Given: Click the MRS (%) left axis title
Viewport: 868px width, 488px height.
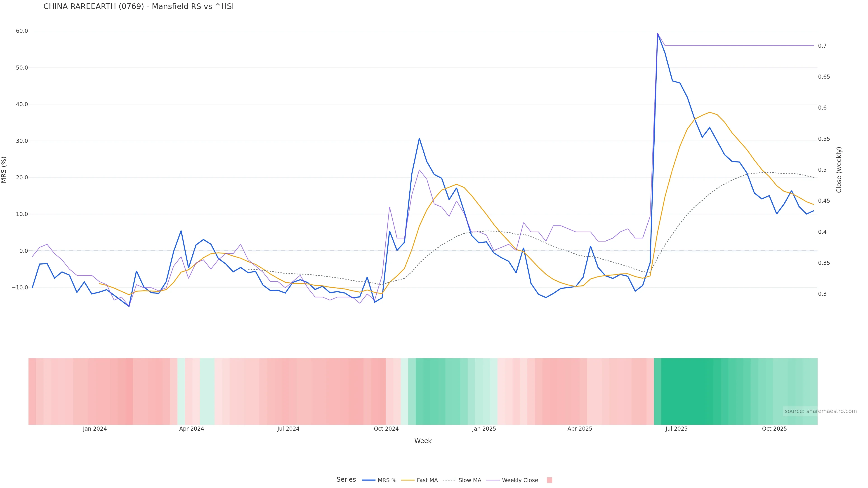Looking at the screenshot, I should point(4,170).
